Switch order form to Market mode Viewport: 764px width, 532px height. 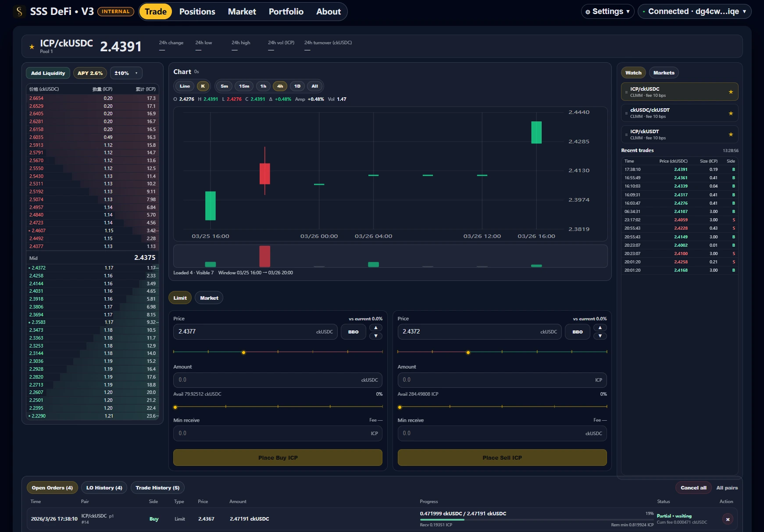[x=209, y=298]
